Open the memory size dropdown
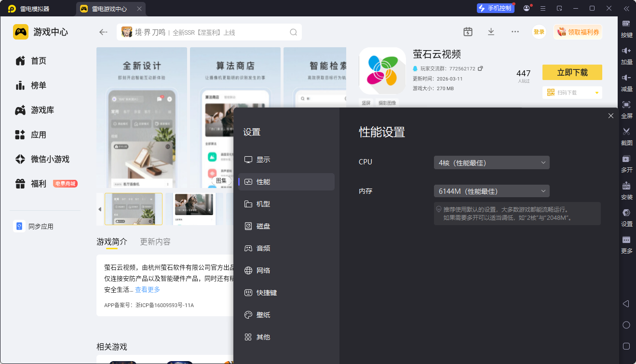This screenshot has height=364, width=636. coord(491,191)
